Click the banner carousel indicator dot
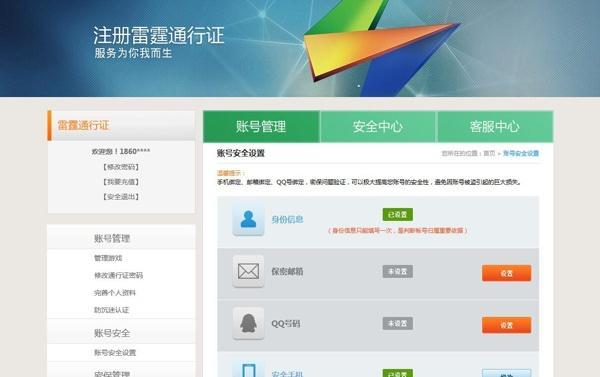 coord(359,86)
